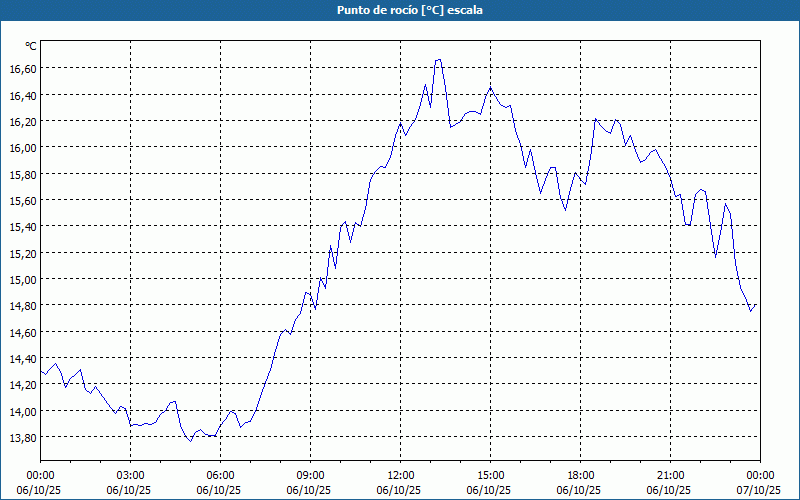
Task: Click the °C unit label on the y-axis
Action: point(30,46)
